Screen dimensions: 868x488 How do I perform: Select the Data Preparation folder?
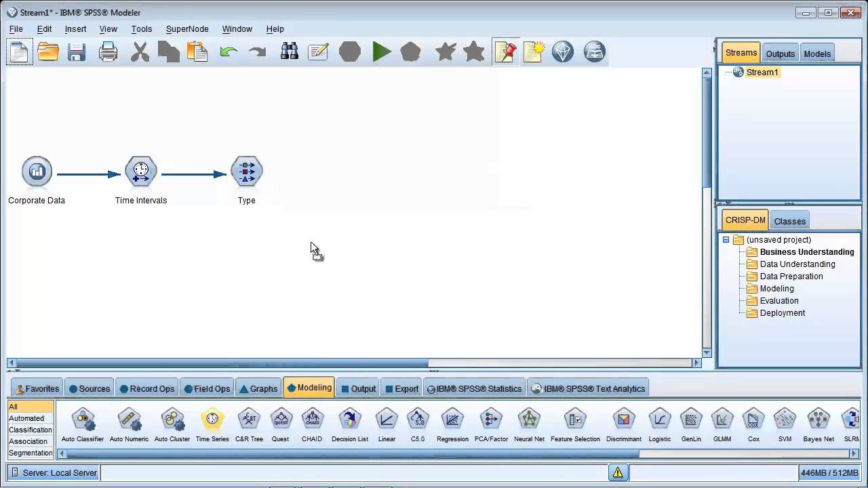click(785, 277)
